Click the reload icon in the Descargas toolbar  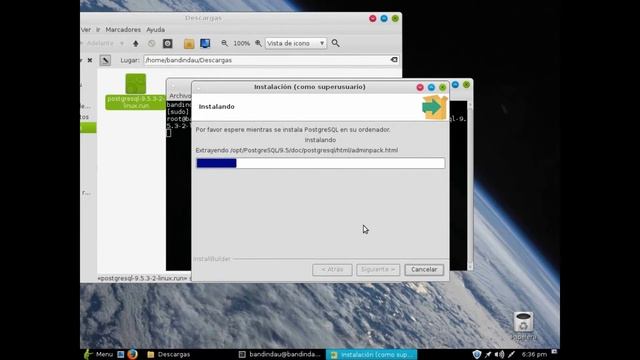pos(167,43)
